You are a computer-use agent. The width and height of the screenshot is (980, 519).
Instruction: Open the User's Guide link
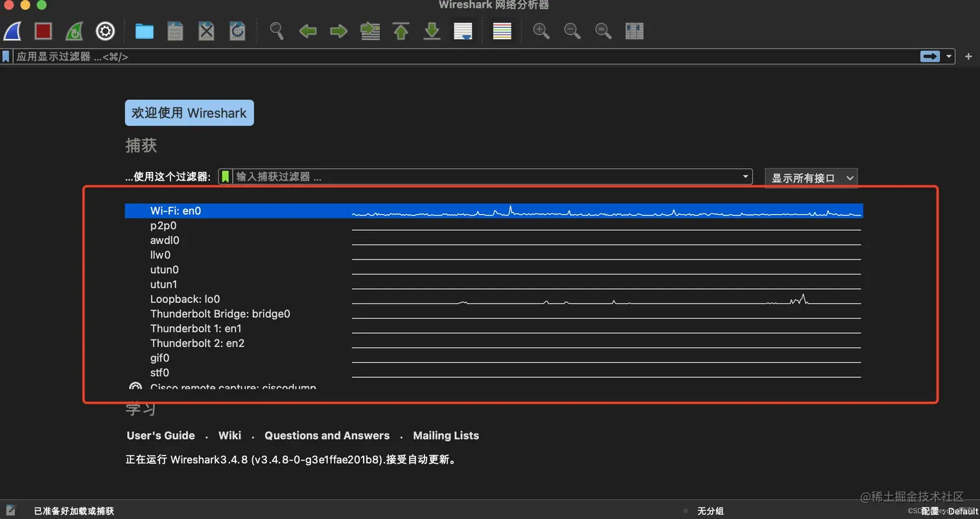(x=161, y=435)
